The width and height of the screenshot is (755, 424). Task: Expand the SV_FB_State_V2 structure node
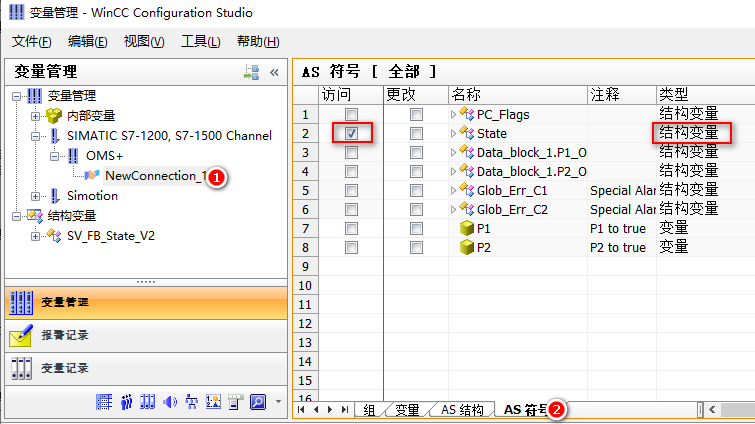tap(37, 236)
